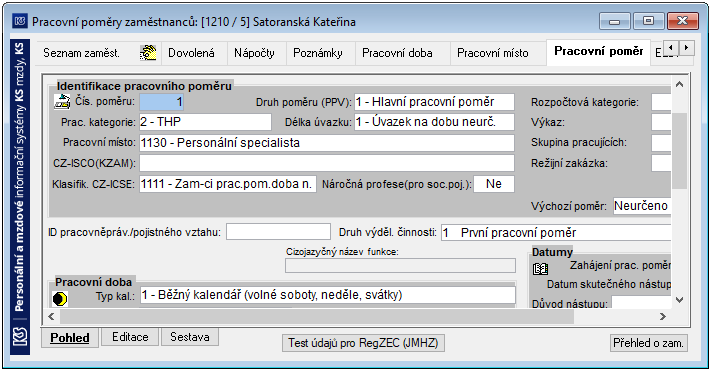
Task: Click the Čís. poměru field
Action: tap(161, 102)
